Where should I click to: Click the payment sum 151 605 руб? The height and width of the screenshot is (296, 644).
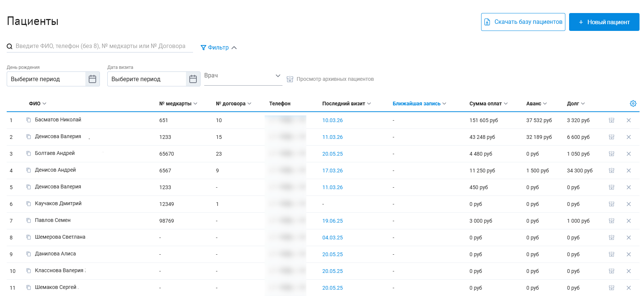coord(484,120)
